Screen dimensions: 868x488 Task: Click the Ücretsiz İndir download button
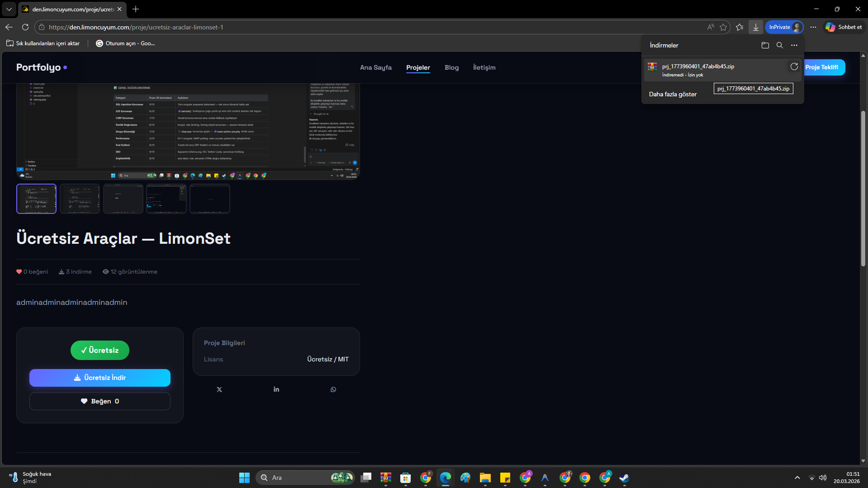(x=100, y=378)
